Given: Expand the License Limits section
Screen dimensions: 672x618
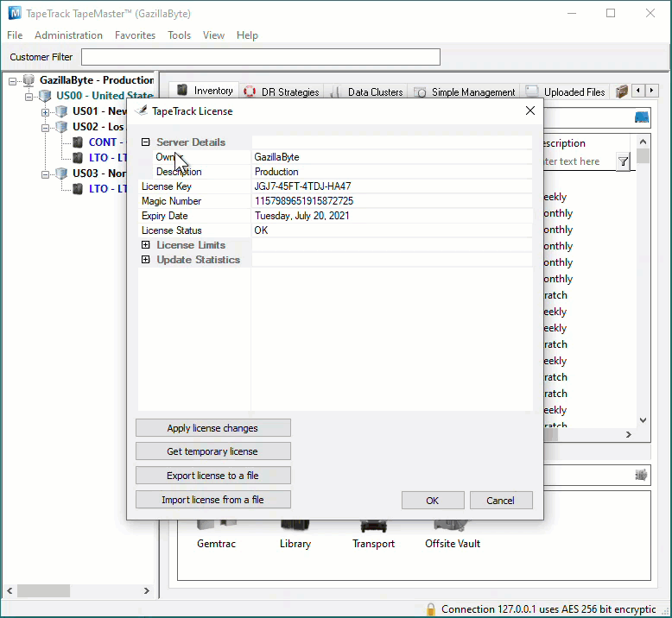Looking at the screenshot, I should [146, 245].
